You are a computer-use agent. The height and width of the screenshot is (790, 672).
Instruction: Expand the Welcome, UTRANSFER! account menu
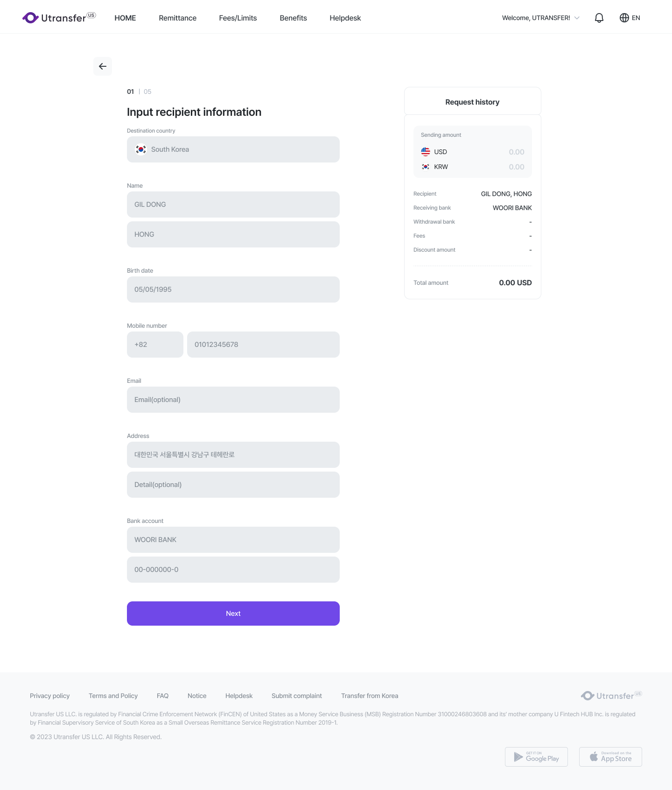tap(541, 18)
